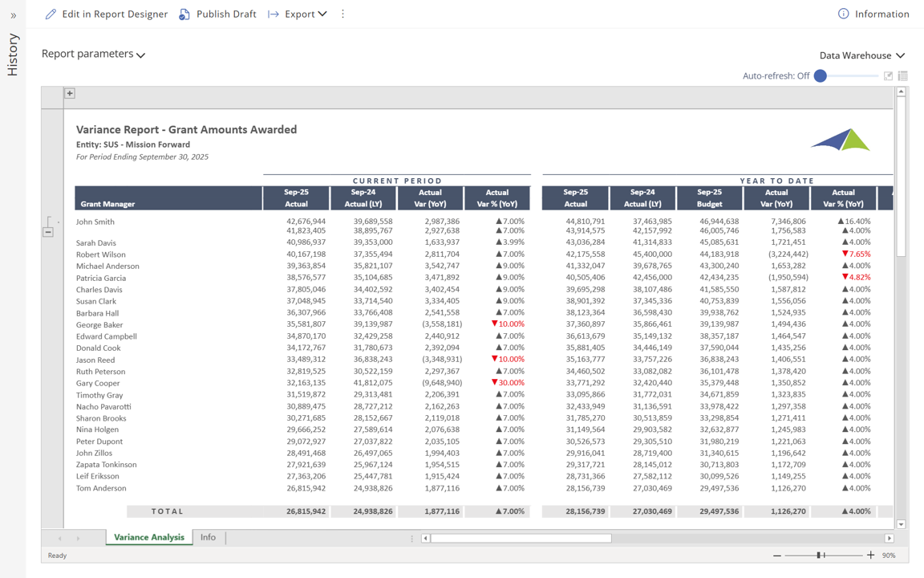The image size is (924, 578).
Task: Click horizontal scrollbar right arrow
Action: click(890, 539)
